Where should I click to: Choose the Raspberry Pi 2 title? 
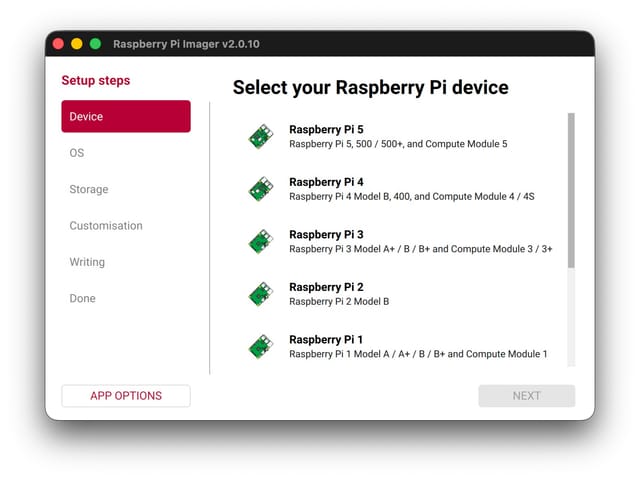(x=326, y=287)
